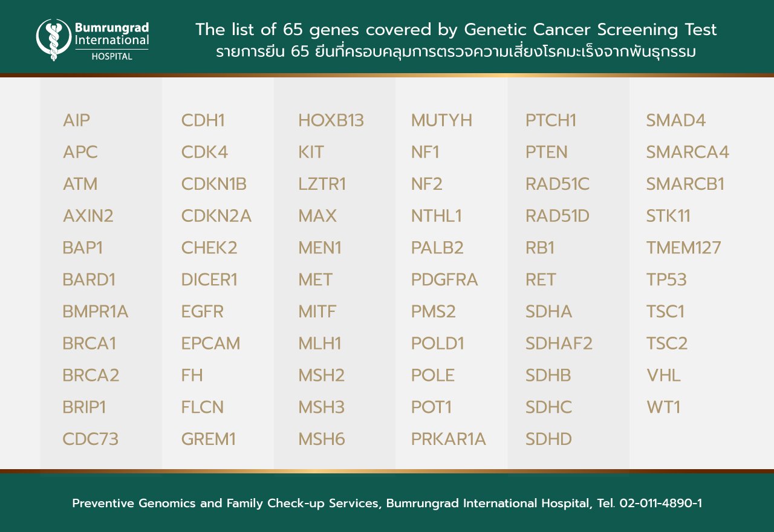Viewport: 774px width, 532px height.
Task: Click the MUTYH gene label
Action: 441,120
